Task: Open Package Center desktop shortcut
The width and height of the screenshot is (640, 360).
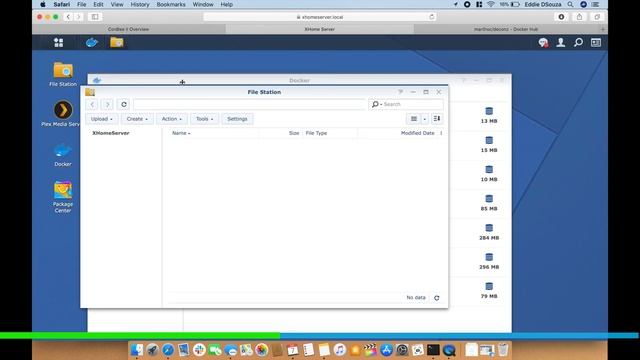Action: click(63, 197)
